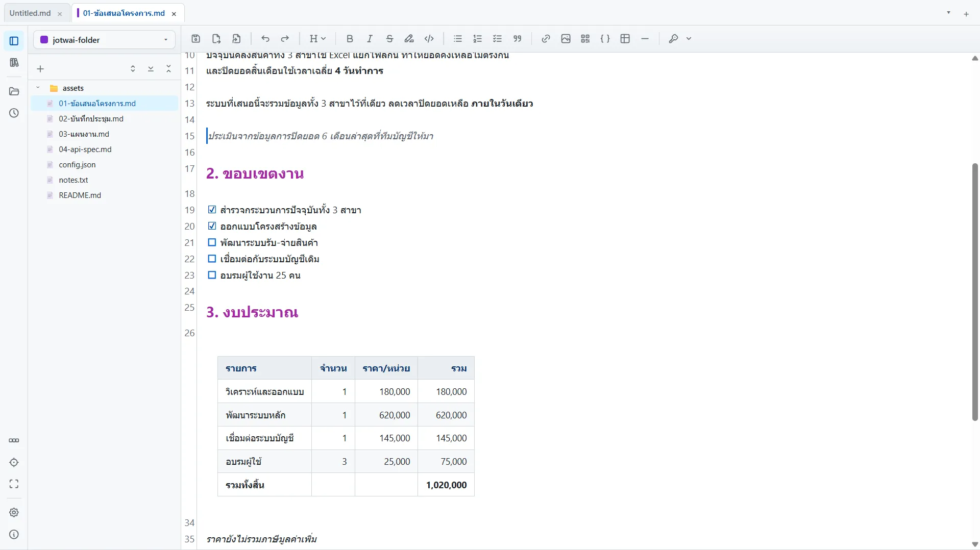Check อบรมผู้ใช้งาน 25 คน task
This screenshot has width=980, height=550.
pyautogui.click(x=212, y=275)
